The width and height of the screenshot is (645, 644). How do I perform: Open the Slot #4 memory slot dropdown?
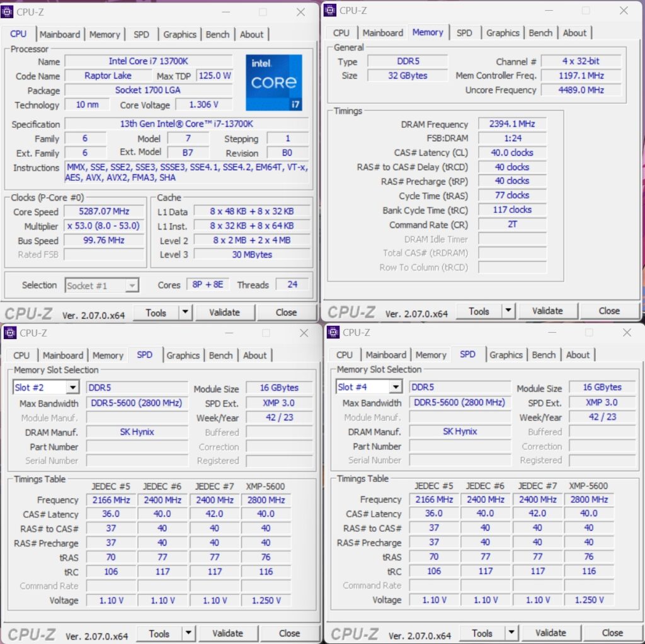(x=396, y=387)
